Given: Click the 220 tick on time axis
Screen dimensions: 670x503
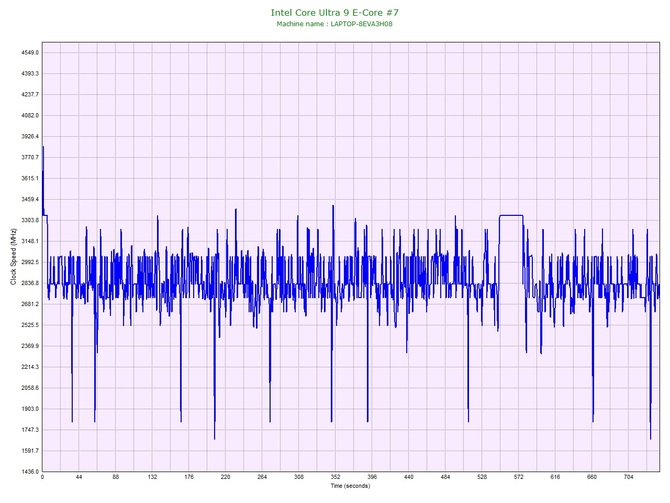Looking at the screenshot, I should point(226,477).
